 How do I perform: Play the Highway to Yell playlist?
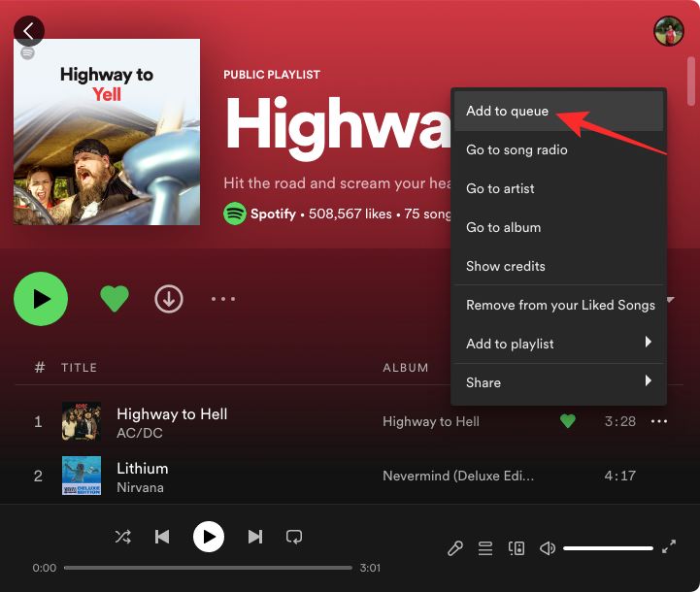pyautogui.click(x=41, y=299)
